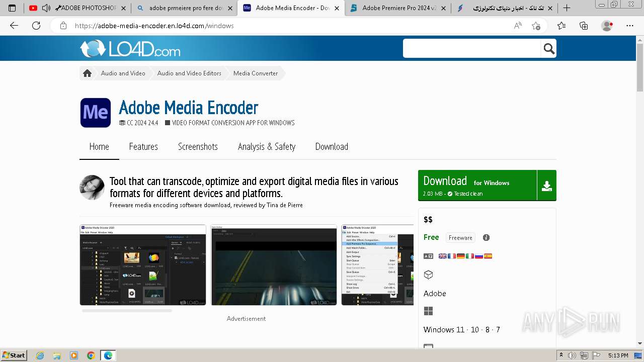
Task: Open the Collections icon in Edge toolbar
Action: point(584,26)
